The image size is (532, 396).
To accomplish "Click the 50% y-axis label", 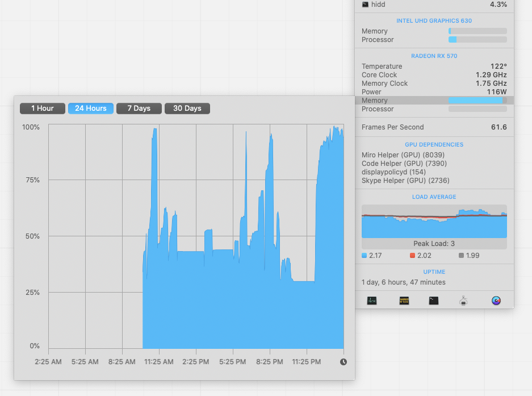I will (x=32, y=236).
